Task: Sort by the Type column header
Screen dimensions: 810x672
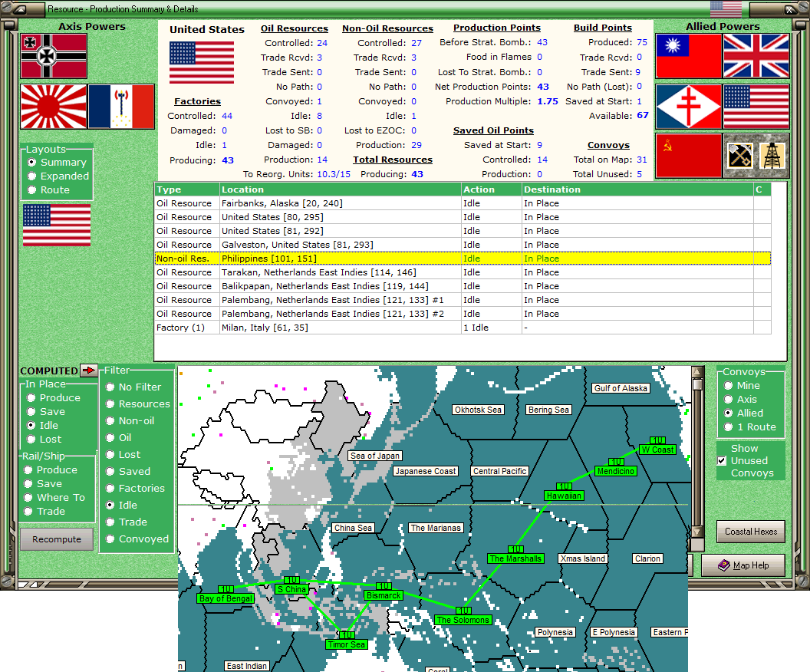Action: tap(187, 189)
